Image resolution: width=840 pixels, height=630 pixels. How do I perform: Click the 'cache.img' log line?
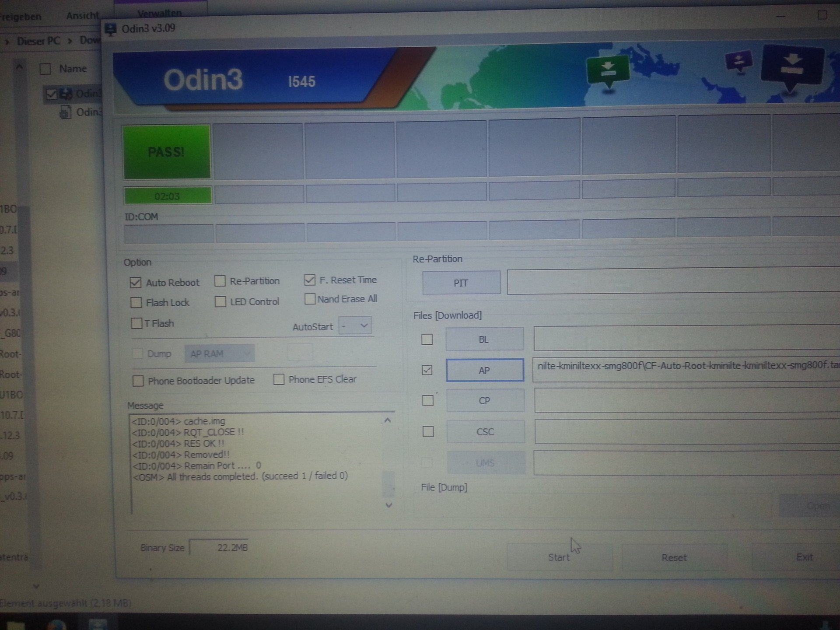(178, 421)
